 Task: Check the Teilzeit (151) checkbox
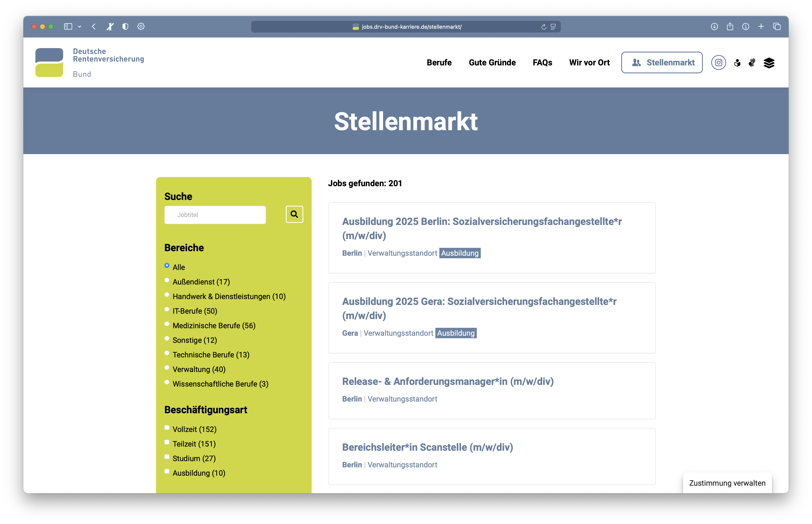click(x=167, y=442)
